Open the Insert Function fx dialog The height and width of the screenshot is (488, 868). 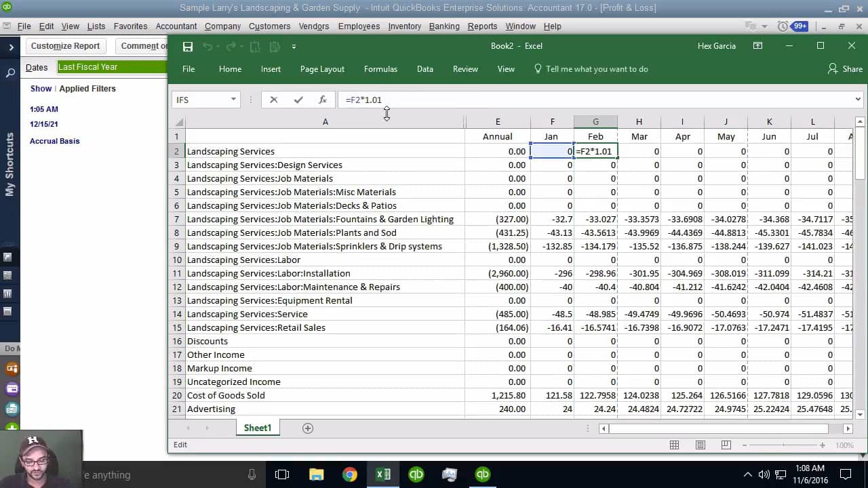[323, 100]
